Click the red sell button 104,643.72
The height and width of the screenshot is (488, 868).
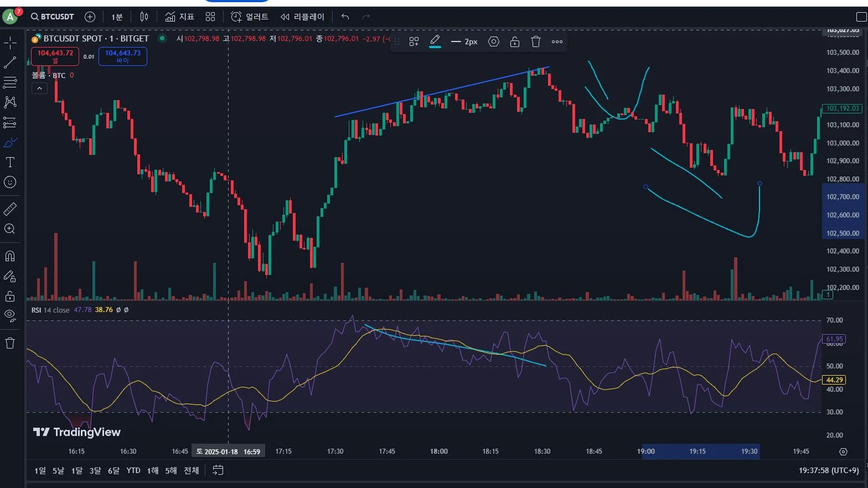pos(55,56)
